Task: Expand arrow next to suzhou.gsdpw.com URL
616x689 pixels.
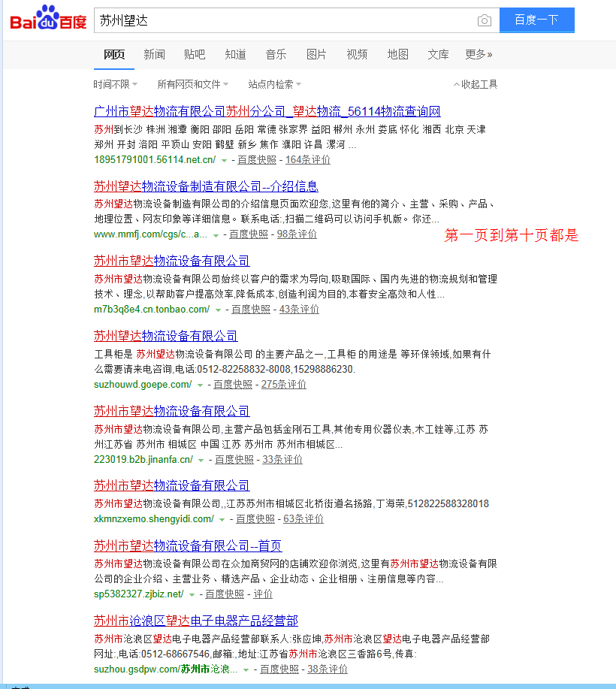Action: point(246,670)
